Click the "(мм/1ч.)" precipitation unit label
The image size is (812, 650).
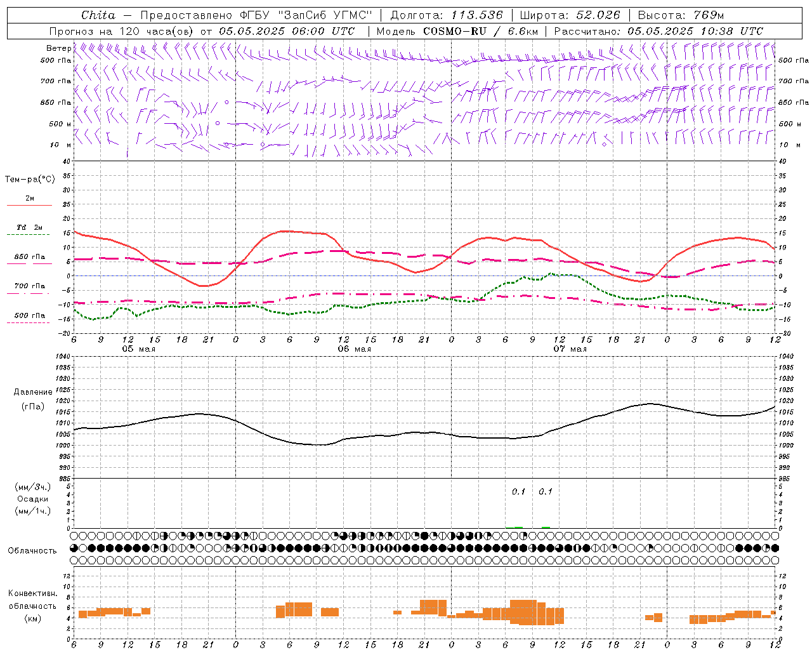click(x=33, y=511)
